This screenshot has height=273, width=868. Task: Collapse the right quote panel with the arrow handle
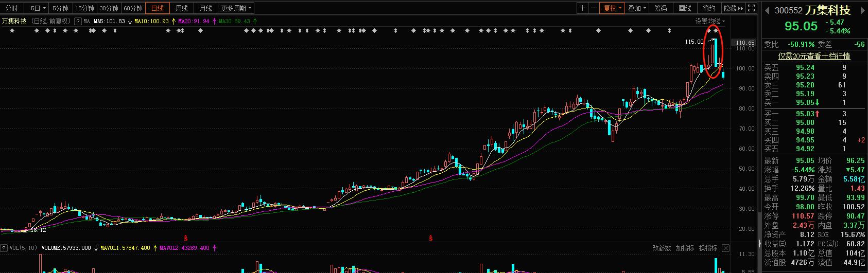click(759, 243)
